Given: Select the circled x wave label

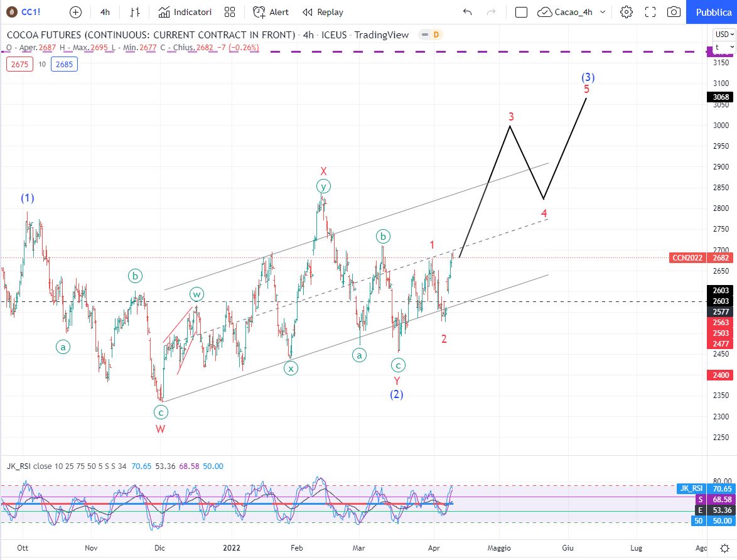Looking at the screenshot, I should pos(291,368).
